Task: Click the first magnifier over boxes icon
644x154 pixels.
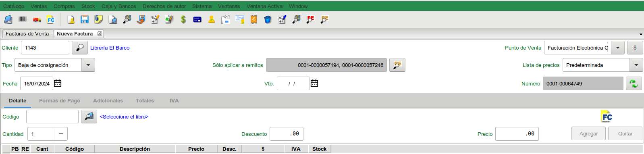Action: click(x=127, y=19)
